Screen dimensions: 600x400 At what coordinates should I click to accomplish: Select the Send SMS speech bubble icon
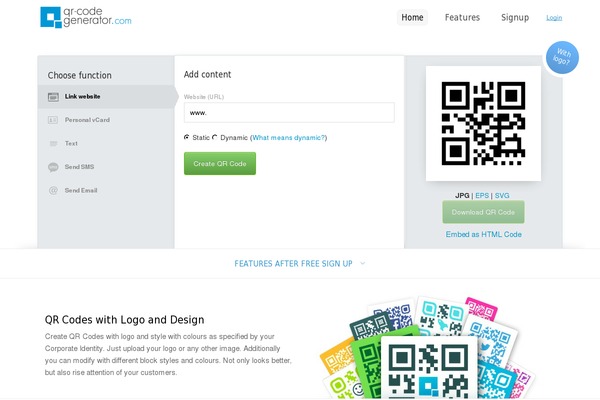pos(53,167)
